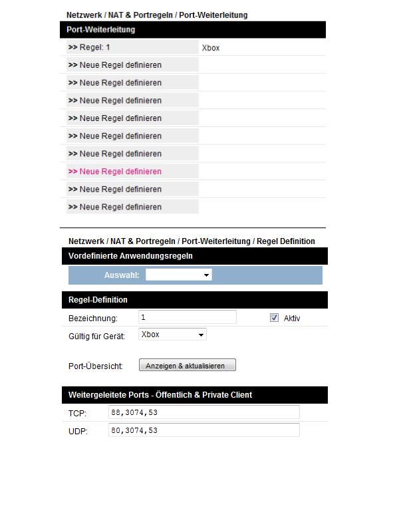
Task: Click the pink highlighted Neue Regel definieren link
Action: point(120,172)
